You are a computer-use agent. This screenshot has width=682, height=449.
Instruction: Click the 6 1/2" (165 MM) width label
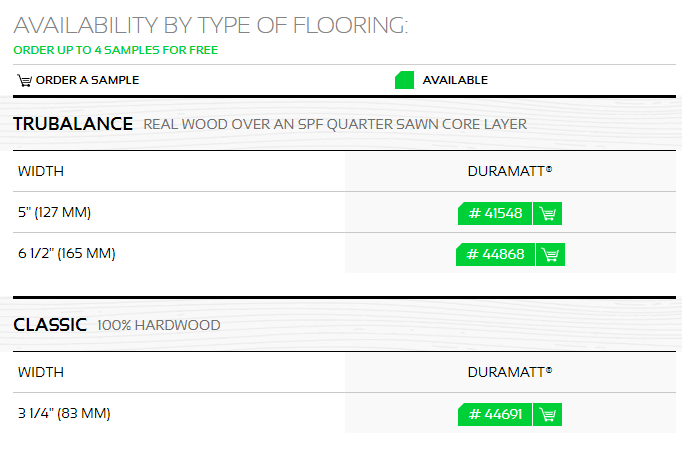coord(67,253)
